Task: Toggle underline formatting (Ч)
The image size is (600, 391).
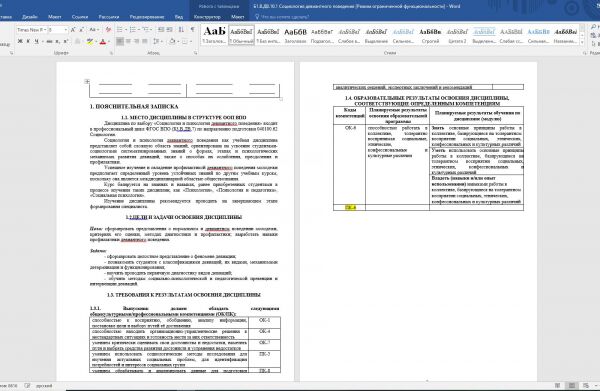Action: coord(36,41)
